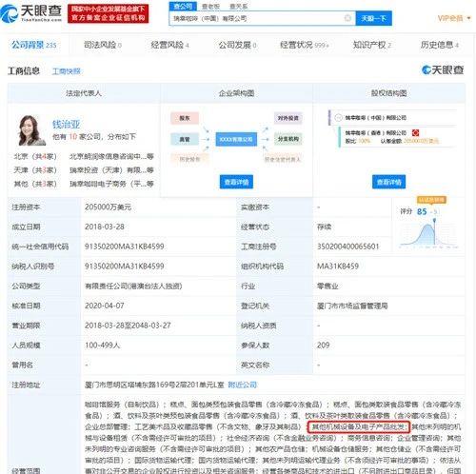The width and height of the screenshot is (476, 474).
Task: Click the 法定代表人 column header
Action: 84,93
